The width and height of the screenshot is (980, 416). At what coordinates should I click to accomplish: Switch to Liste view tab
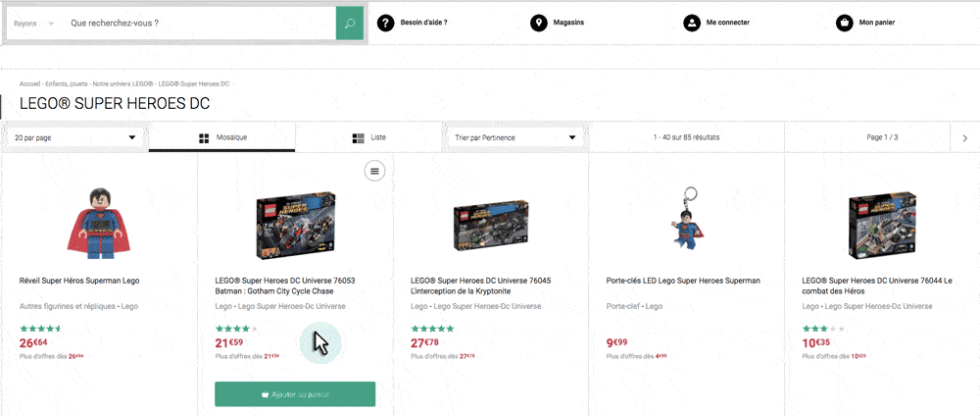pos(368,137)
